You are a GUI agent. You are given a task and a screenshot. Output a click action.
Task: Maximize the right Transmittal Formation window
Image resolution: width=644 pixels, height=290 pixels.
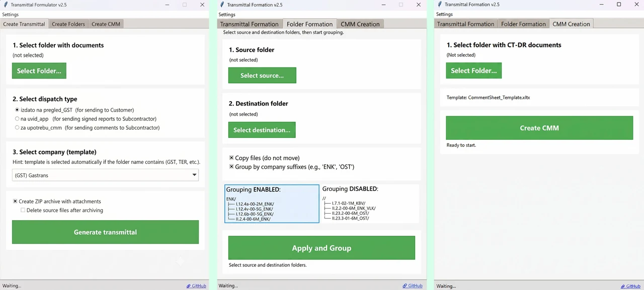pyautogui.click(x=619, y=5)
